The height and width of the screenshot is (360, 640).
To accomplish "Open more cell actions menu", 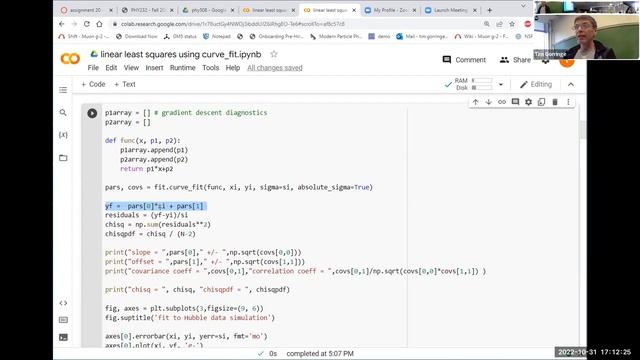I will click(568, 102).
